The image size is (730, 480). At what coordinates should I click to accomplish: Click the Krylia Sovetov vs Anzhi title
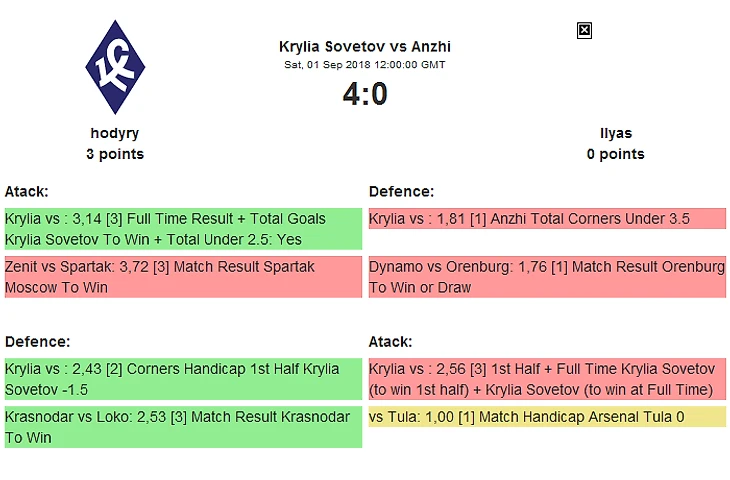pos(365,46)
